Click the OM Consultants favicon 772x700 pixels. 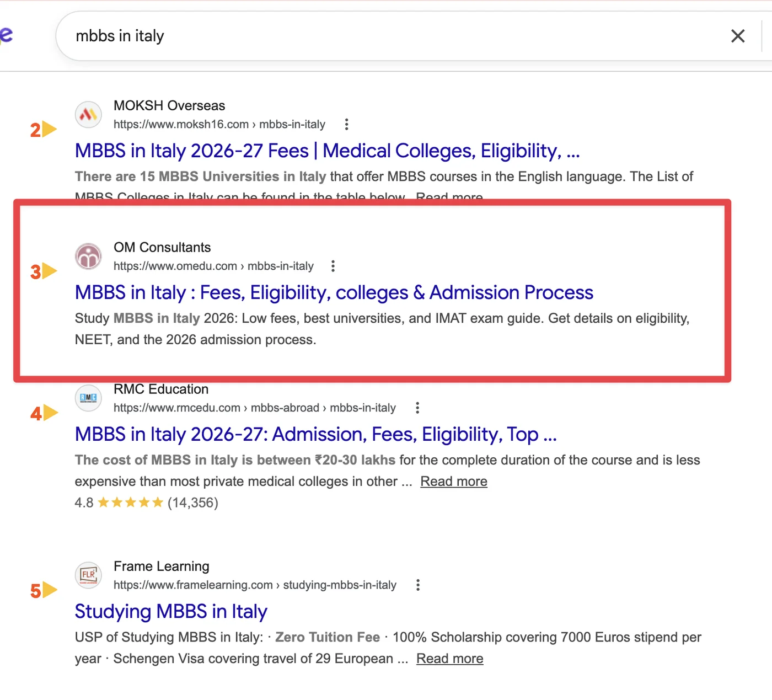click(88, 257)
